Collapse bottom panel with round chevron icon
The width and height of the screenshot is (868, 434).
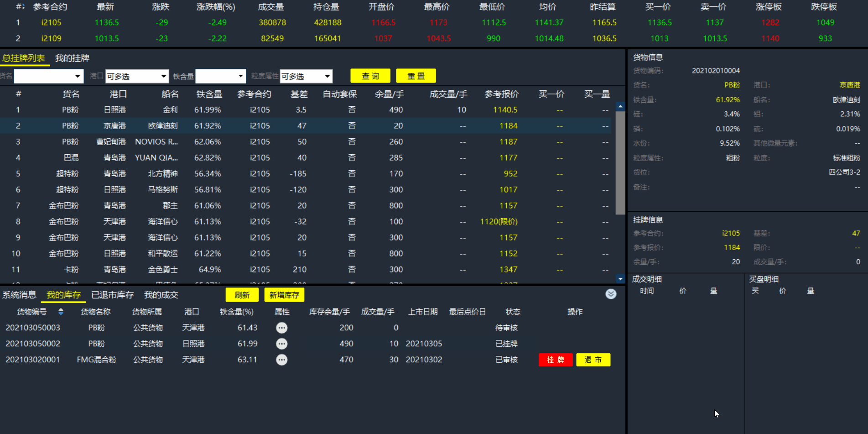coord(611,294)
